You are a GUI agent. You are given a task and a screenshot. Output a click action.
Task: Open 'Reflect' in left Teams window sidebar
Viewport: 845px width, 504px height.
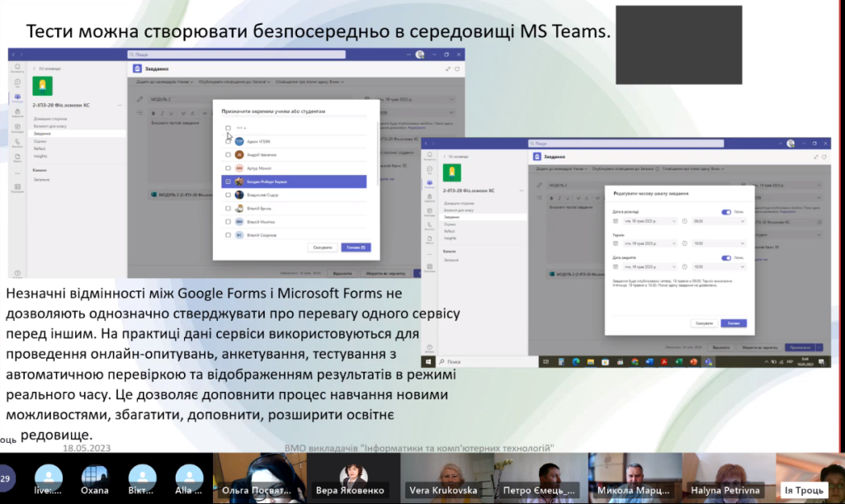40,148
